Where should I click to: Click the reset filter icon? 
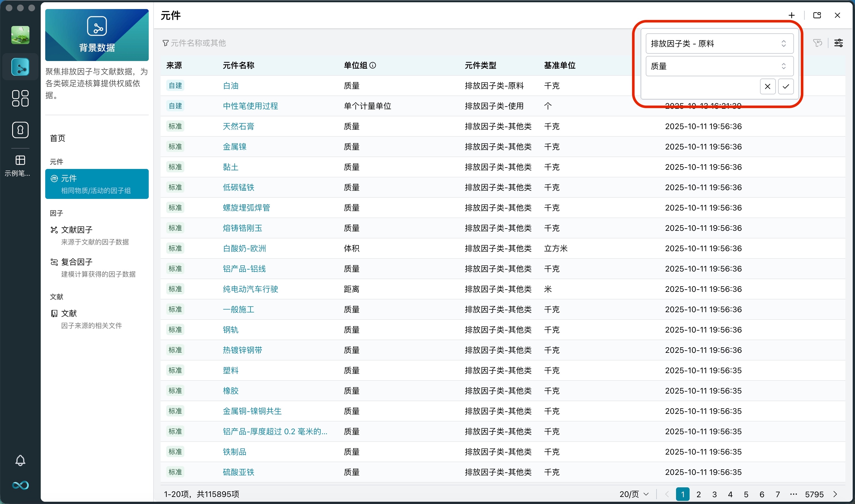click(x=817, y=43)
